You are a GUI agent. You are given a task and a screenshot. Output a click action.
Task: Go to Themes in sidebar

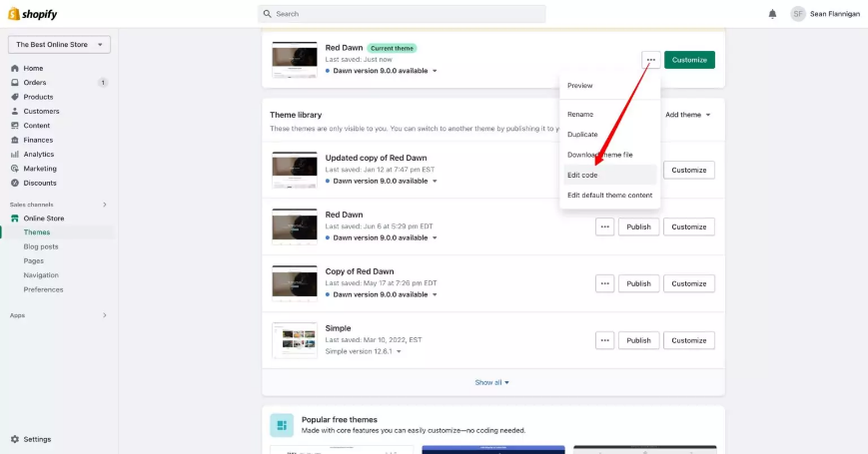tap(37, 232)
